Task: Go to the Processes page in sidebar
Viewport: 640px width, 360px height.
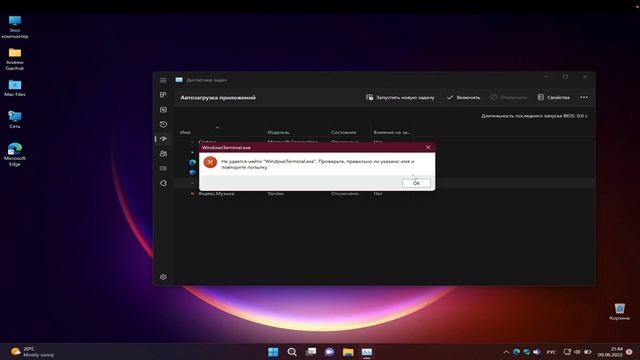Action: [163, 95]
